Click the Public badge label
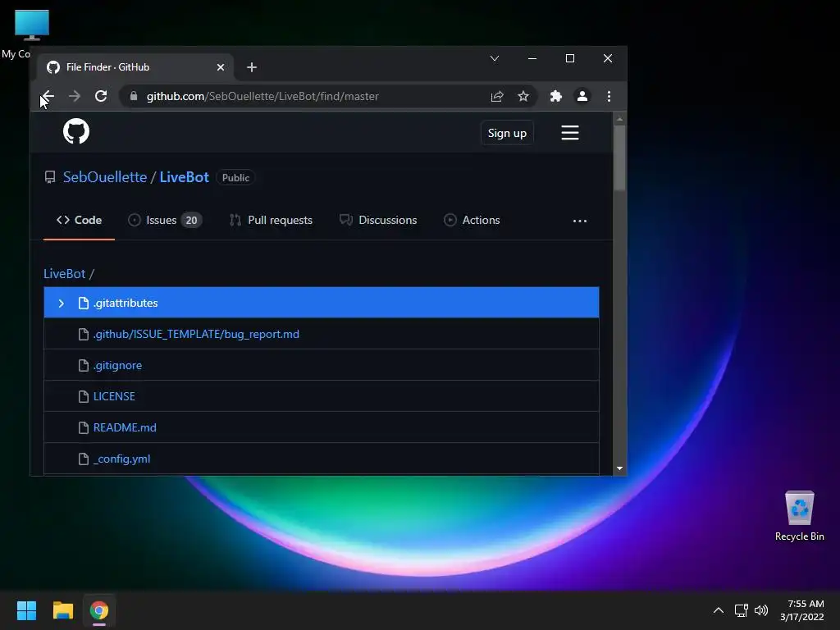 pyautogui.click(x=235, y=178)
